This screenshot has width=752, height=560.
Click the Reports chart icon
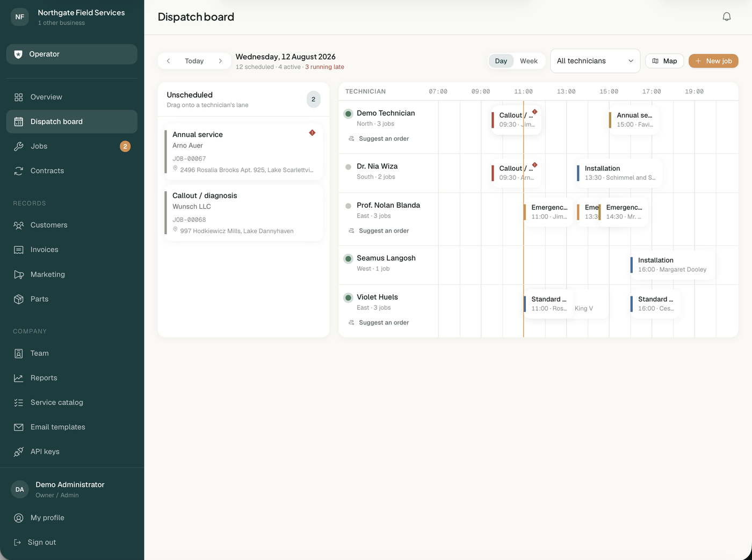pos(19,378)
